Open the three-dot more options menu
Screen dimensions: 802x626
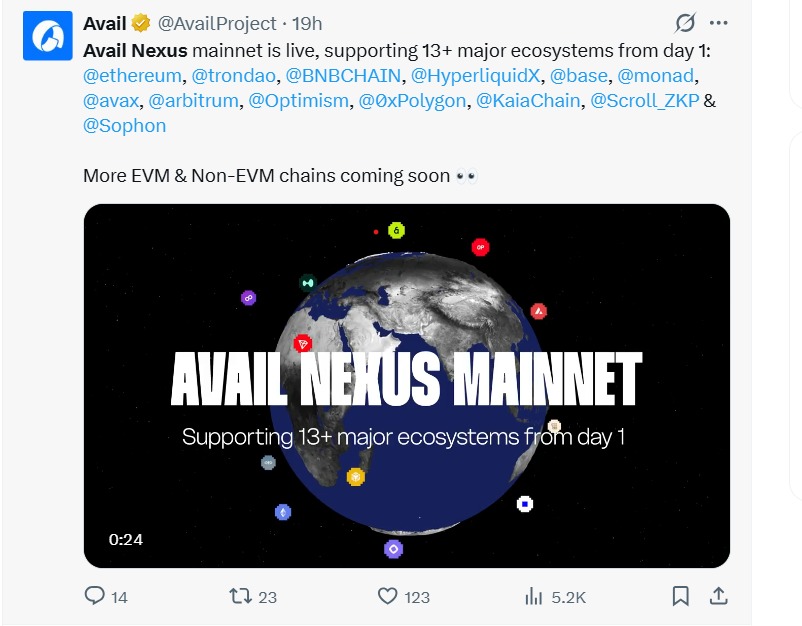click(718, 23)
